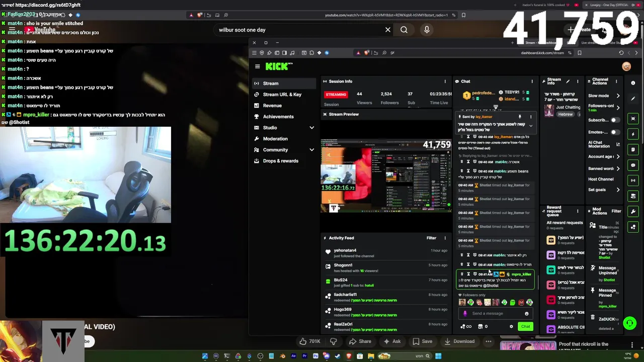Image resolution: width=644 pixels, height=362 pixels.
Task: Click Download button under YouTube video
Action: point(459,341)
